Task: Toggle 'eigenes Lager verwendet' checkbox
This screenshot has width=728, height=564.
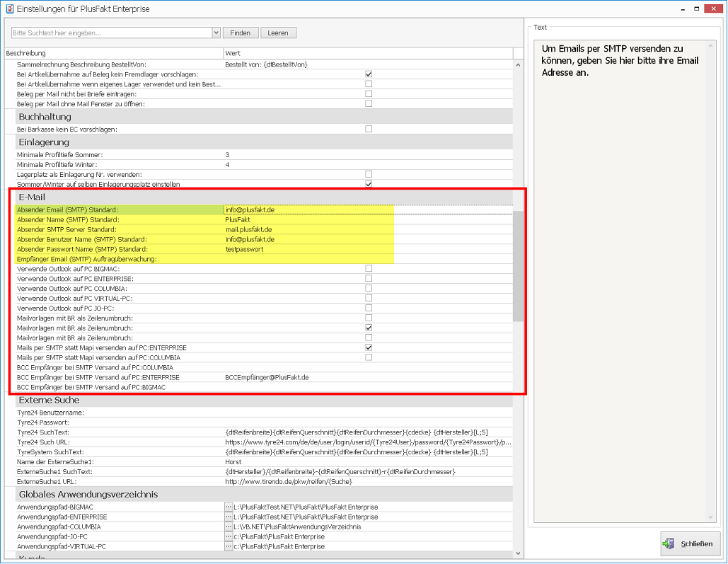Action: [x=369, y=84]
